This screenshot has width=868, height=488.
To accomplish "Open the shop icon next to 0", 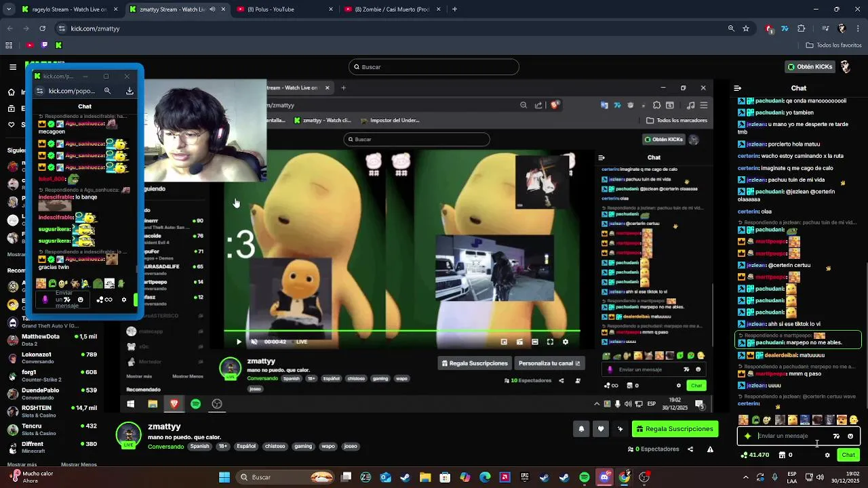I will point(782,455).
